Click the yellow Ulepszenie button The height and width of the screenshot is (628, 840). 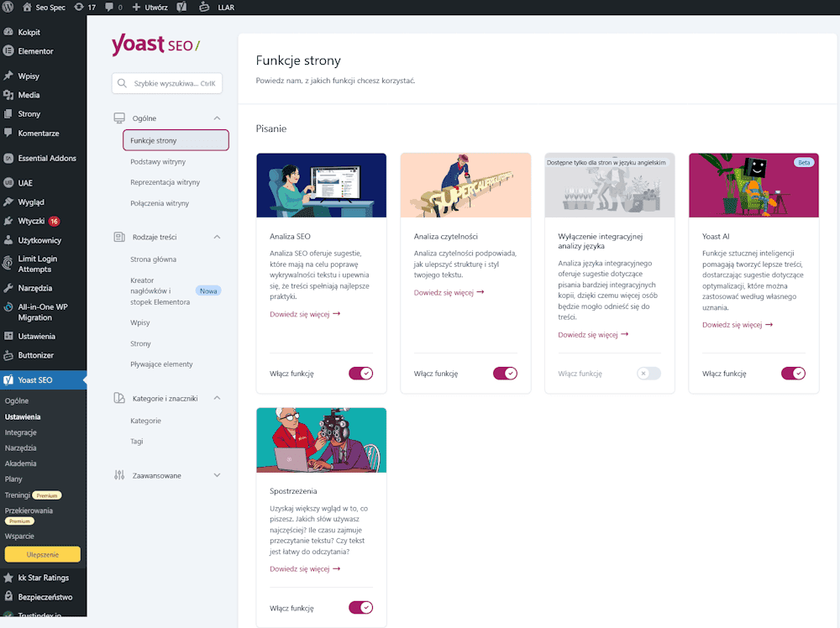click(x=43, y=554)
